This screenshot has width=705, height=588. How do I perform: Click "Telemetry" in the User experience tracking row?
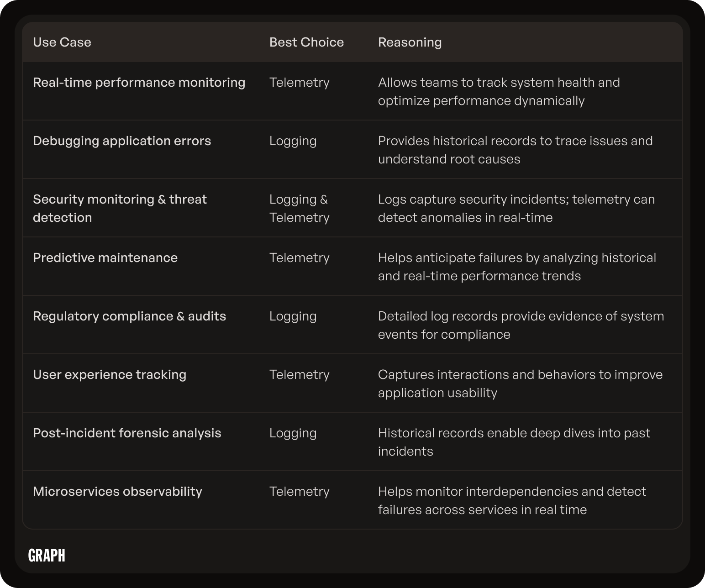tap(299, 375)
